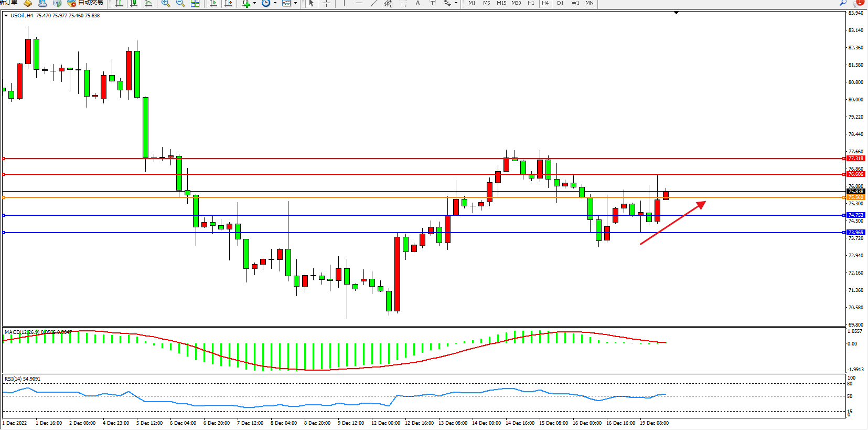Expand the USOil,H4 one-click trading arrow

pyautogui.click(x=6, y=16)
